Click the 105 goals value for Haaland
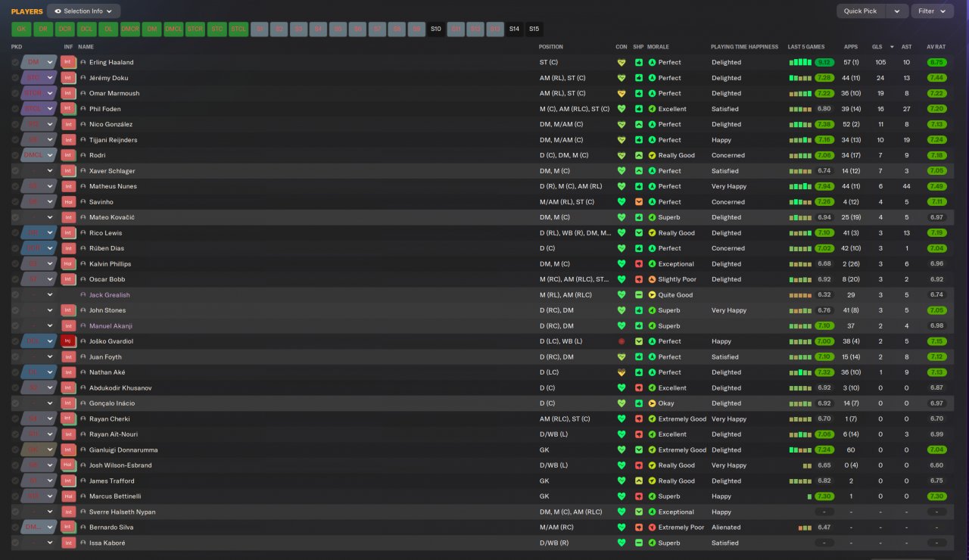This screenshot has height=560, width=969. (x=880, y=62)
